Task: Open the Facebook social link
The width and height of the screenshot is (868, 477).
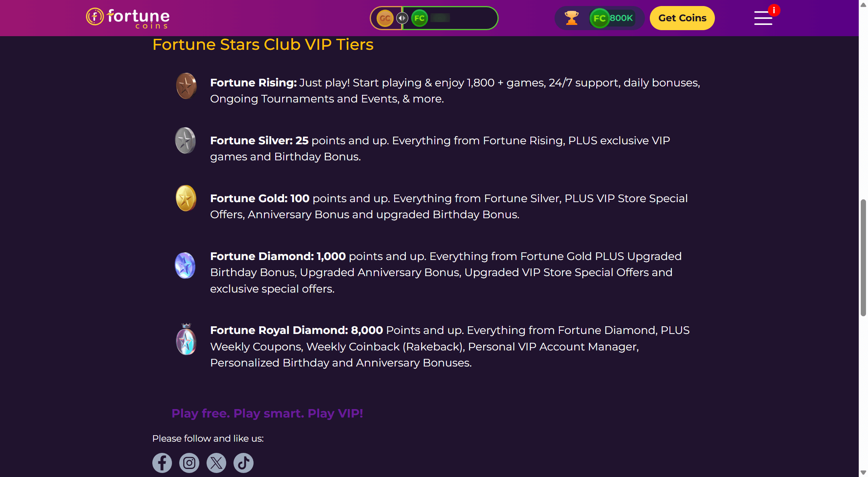Action: click(x=162, y=463)
